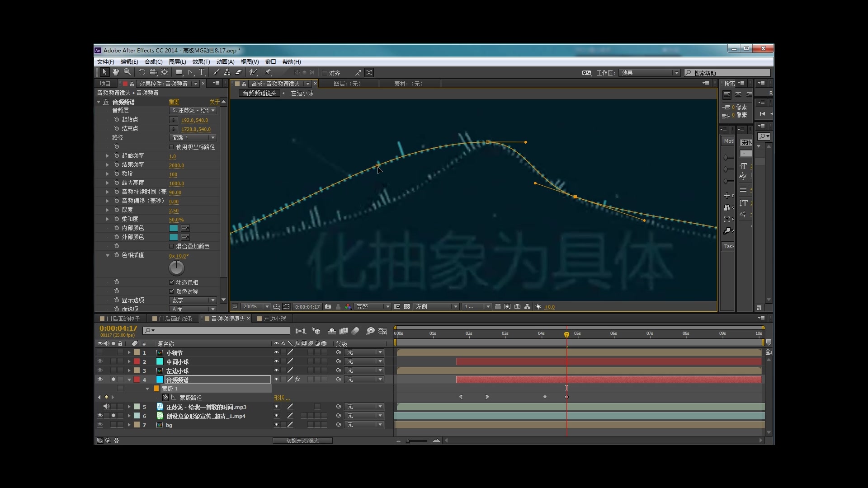
Task: Select the Rectangle shape tool
Action: click(x=179, y=72)
